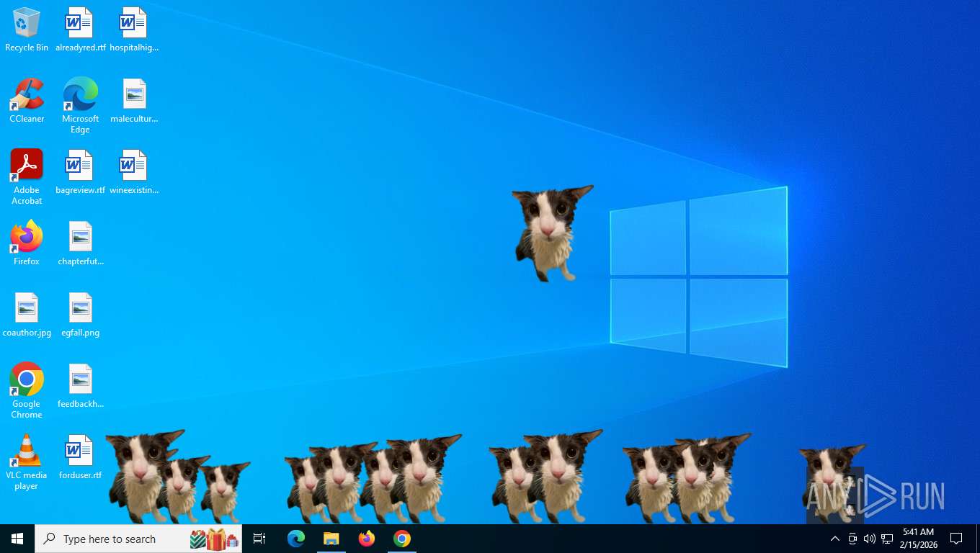Open Task View on the taskbar
Viewport: 980px width, 553px height.
click(x=259, y=539)
